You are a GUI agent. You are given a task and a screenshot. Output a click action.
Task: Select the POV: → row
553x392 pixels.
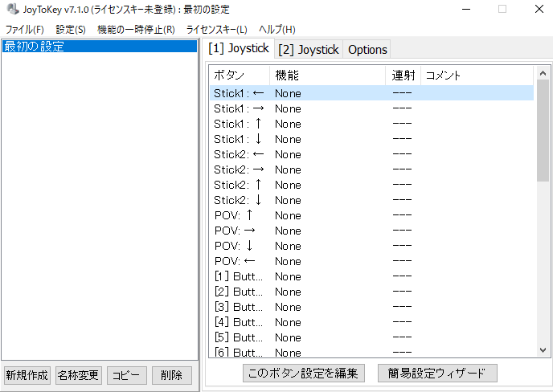(371, 231)
